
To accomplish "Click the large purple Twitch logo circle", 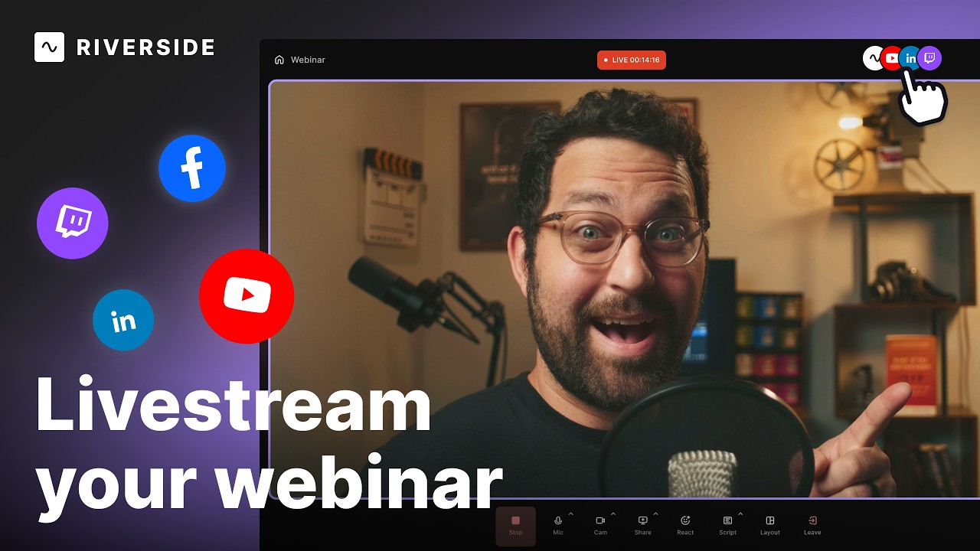I will tap(73, 223).
